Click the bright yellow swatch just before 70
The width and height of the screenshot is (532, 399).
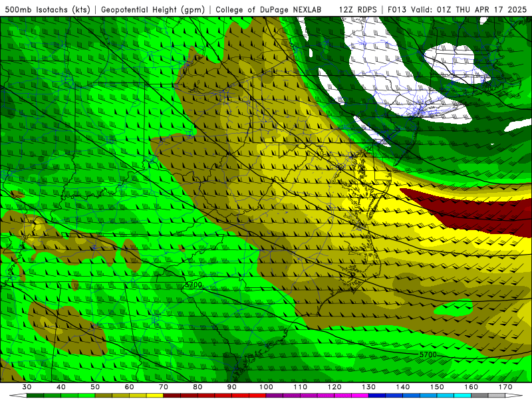(155, 396)
